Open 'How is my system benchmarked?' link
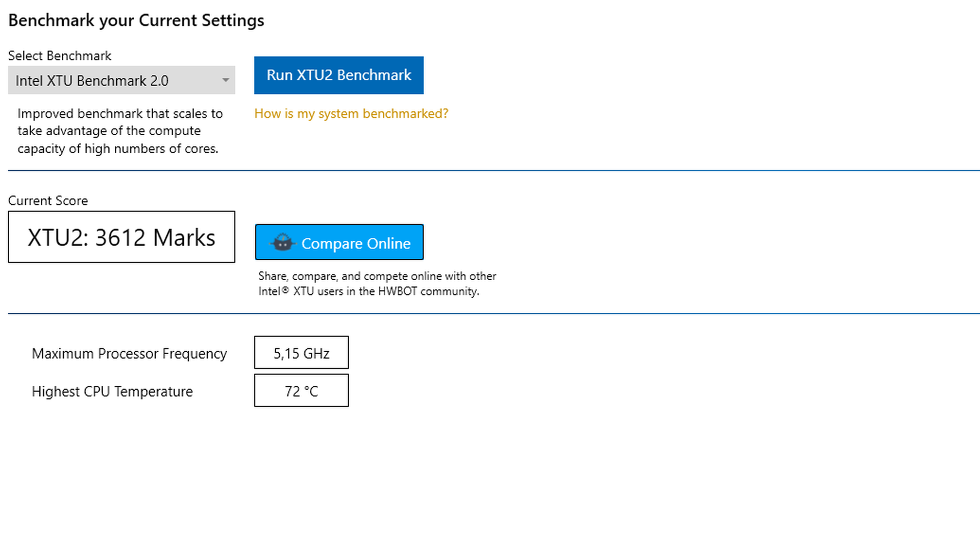980x539 pixels. 351,113
